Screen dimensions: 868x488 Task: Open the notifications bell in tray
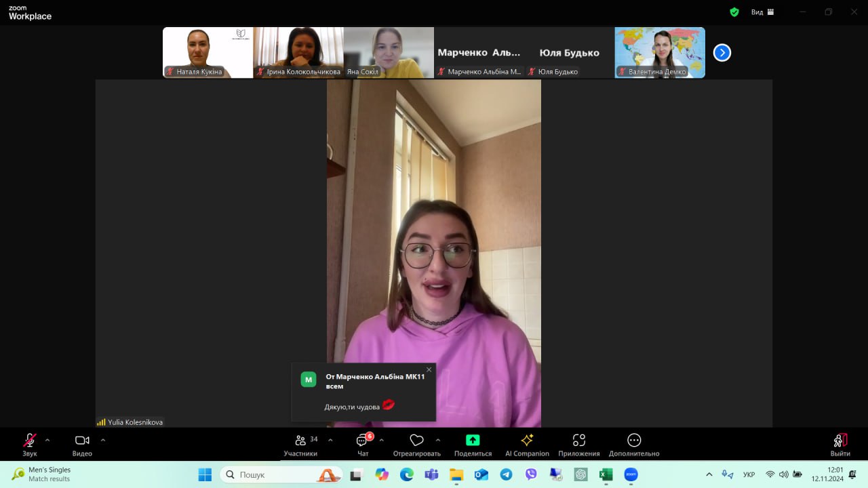point(852,474)
